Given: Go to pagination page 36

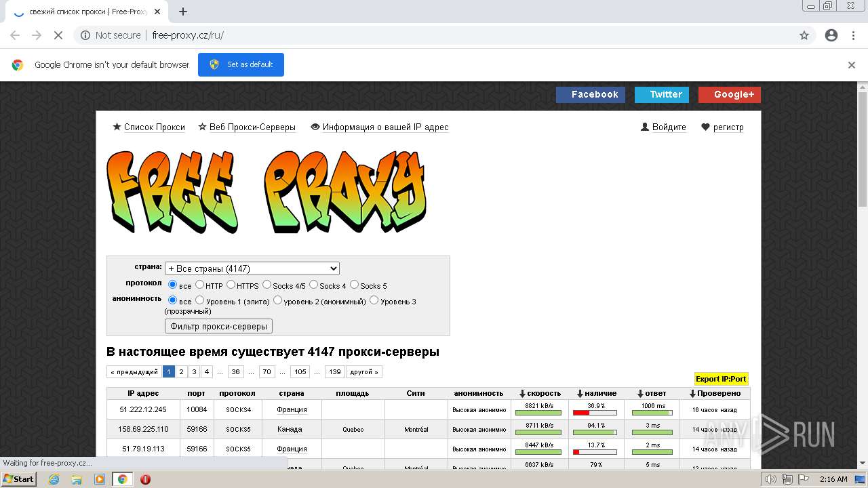Looking at the screenshot, I should (235, 371).
